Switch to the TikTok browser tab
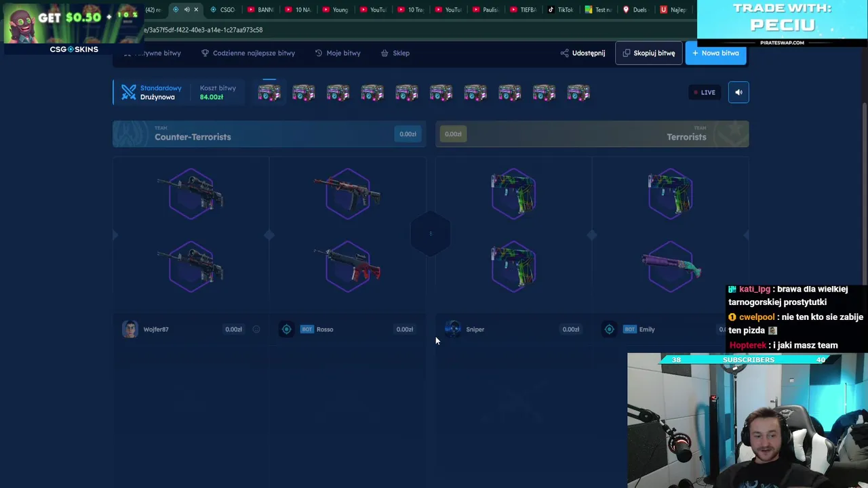This screenshot has height=488, width=868. [x=560, y=9]
